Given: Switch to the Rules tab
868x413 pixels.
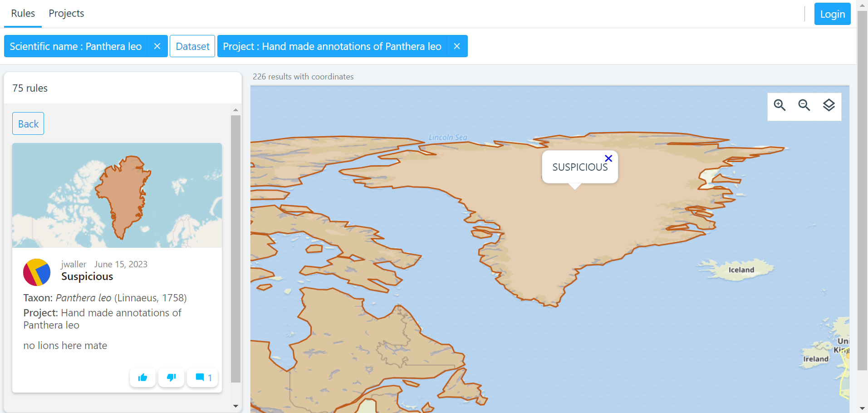Looking at the screenshot, I should tap(23, 14).
